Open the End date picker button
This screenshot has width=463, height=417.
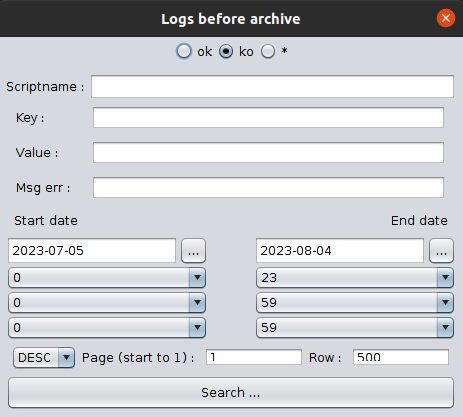pos(441,251)
